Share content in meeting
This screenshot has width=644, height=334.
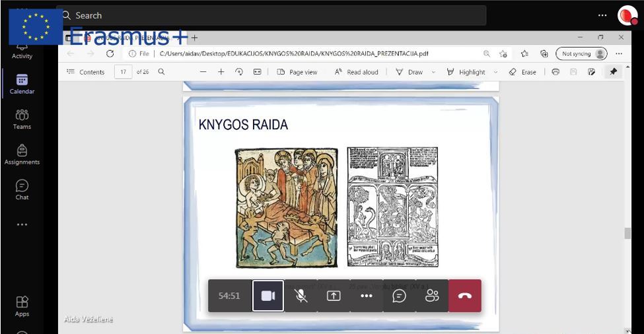(334, 296)
